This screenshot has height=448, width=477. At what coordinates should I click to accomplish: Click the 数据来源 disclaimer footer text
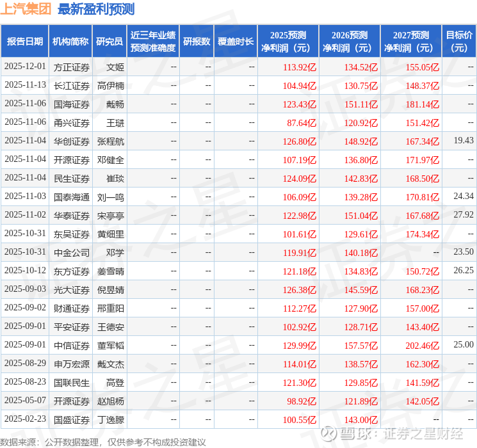103,442
